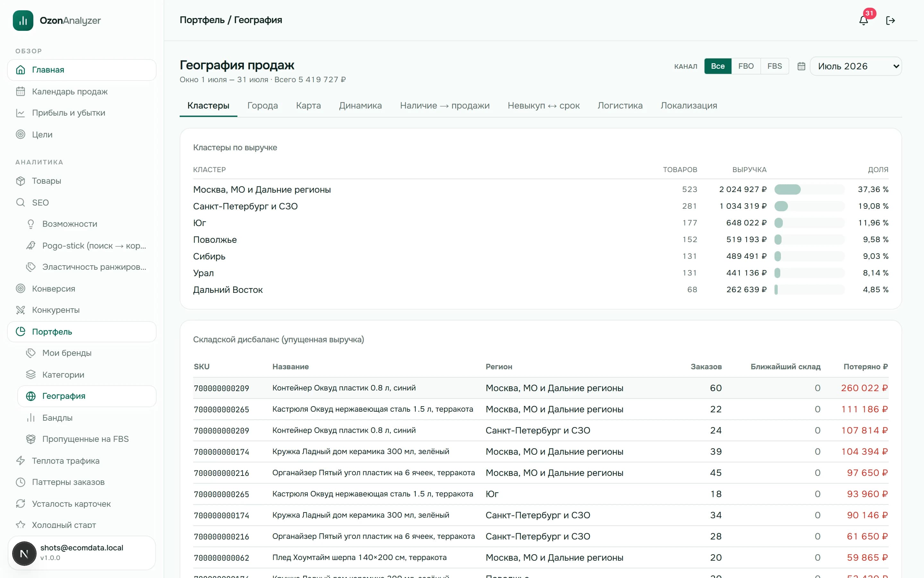924x578 pixels.
Task: Click product name Плед Хоумтайм шерпа
Action: pos(359,557)
